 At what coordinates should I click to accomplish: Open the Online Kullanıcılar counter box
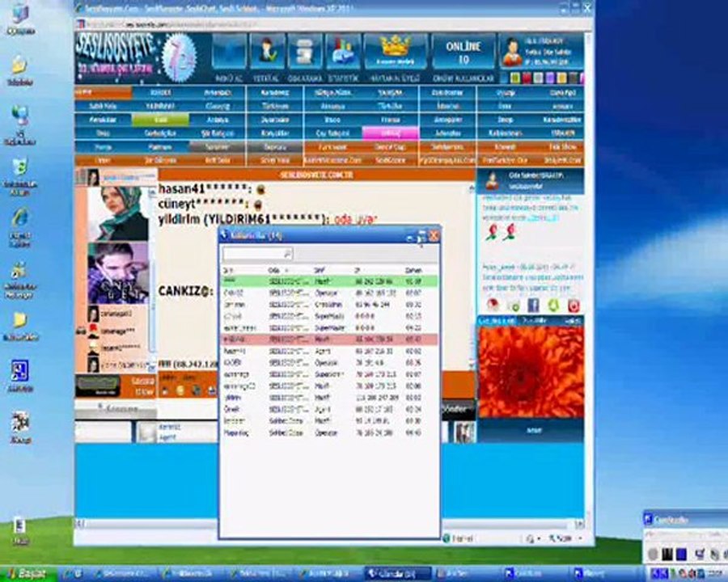(x=463, y=52)
